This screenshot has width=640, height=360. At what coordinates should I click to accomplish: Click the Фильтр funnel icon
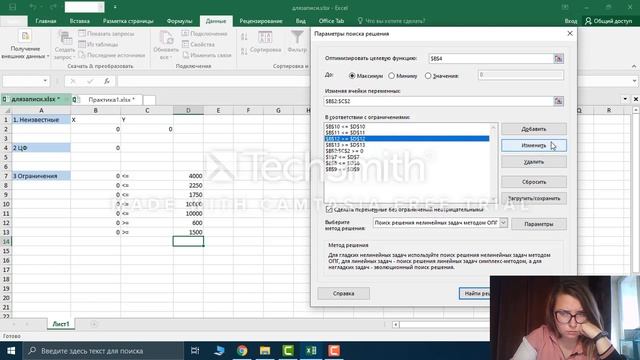(297, 38)
